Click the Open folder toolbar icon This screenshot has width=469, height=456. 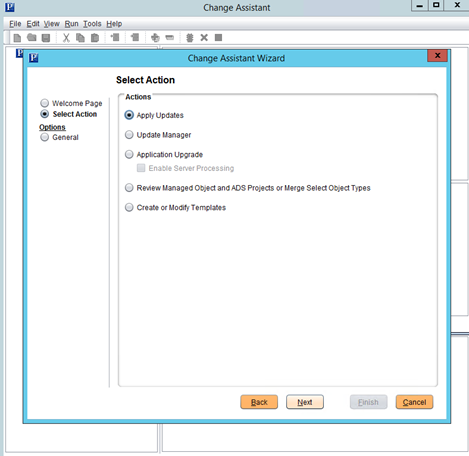pyautogui.click(x=32, y=38)
